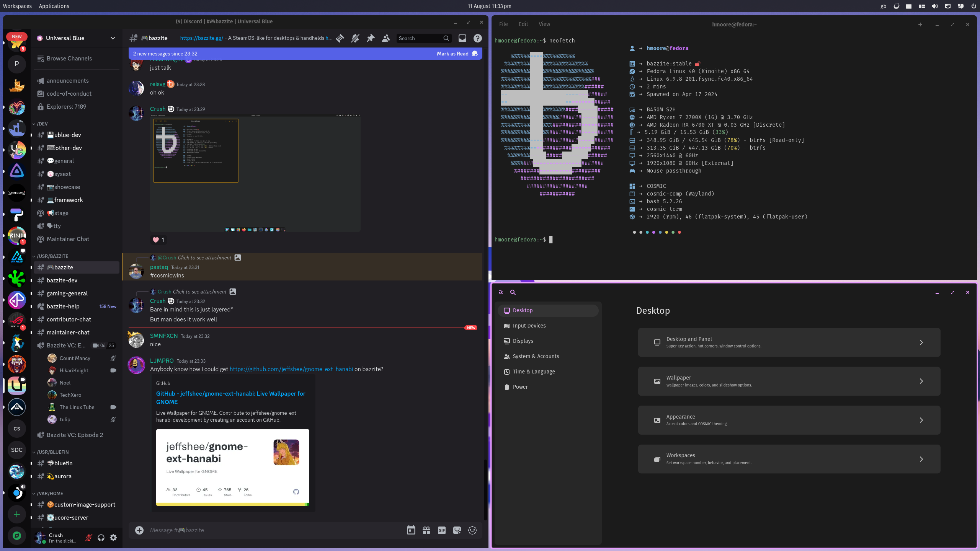Image resolution: width=980 pixels, height=551 pixels.
Task: Toggle channel notification bell mute
Action: pos(355,38)
